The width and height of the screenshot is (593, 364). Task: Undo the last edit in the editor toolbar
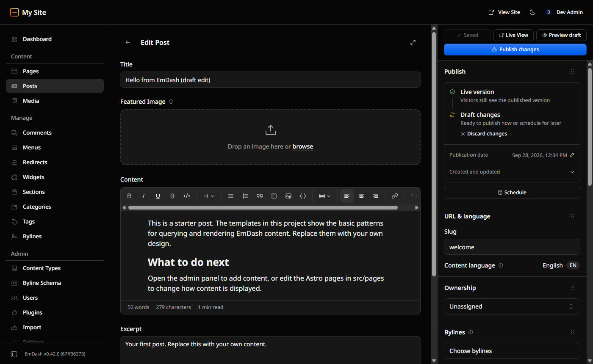coord(414,196)
